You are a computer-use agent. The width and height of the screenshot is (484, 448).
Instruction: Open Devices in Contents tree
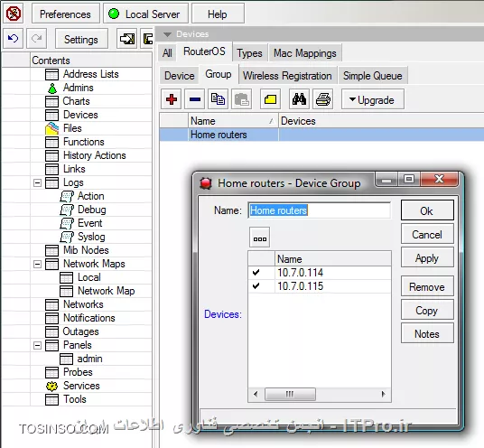[x=80, y=115]
